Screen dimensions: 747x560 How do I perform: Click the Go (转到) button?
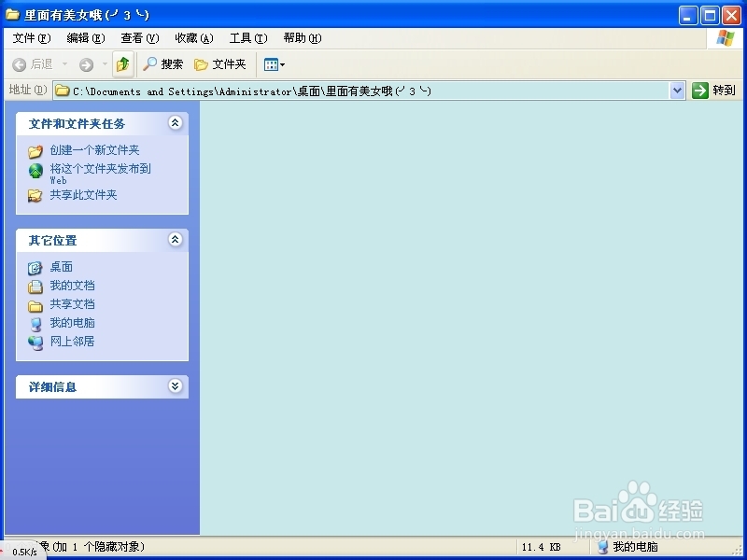pyautogui.click(x=713, y=90)
